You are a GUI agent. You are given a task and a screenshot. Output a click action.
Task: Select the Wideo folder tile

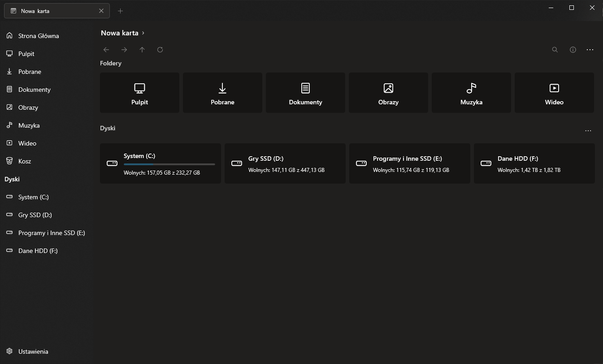(554, 92)
